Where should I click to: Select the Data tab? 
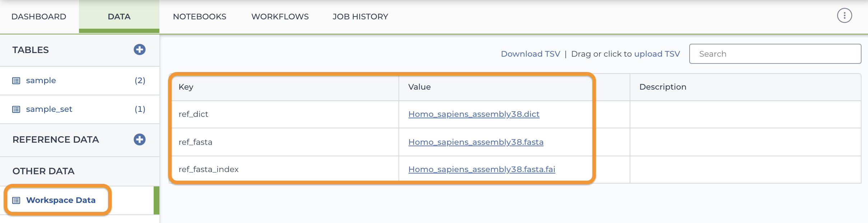point(119,16)
